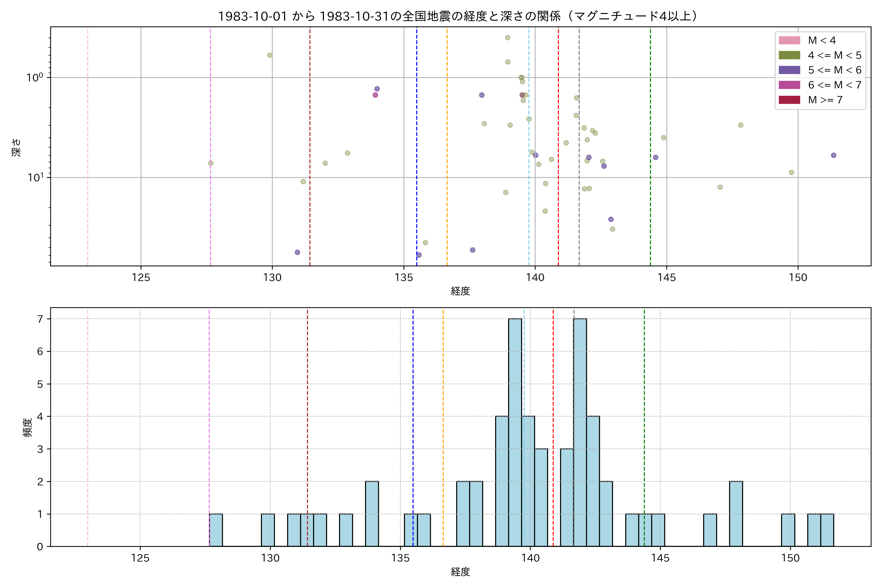Click the rightmost histogram bar
Screen dimensions: 882x588
[x=827, y=530]
